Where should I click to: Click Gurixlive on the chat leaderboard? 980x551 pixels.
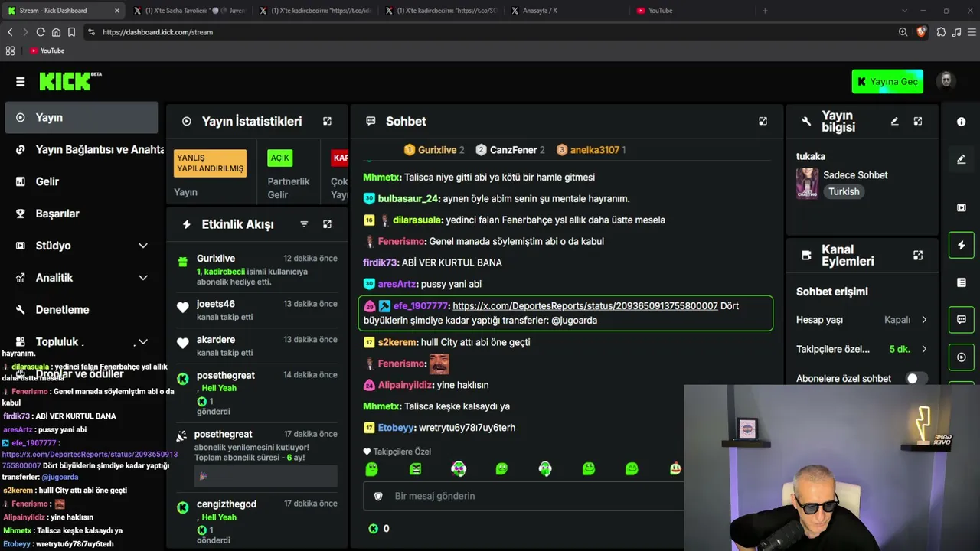tap(437, 150)
